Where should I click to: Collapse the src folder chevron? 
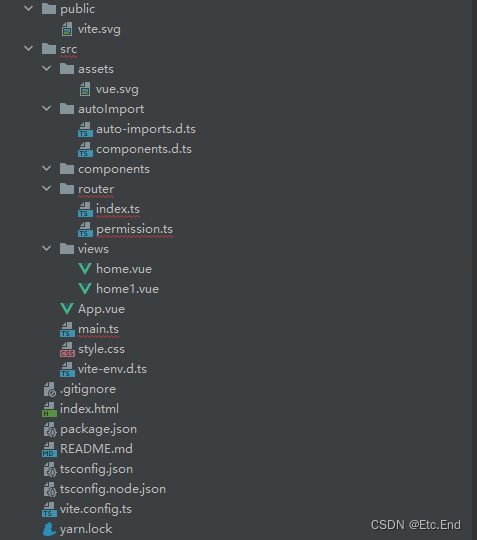point(29,49)
